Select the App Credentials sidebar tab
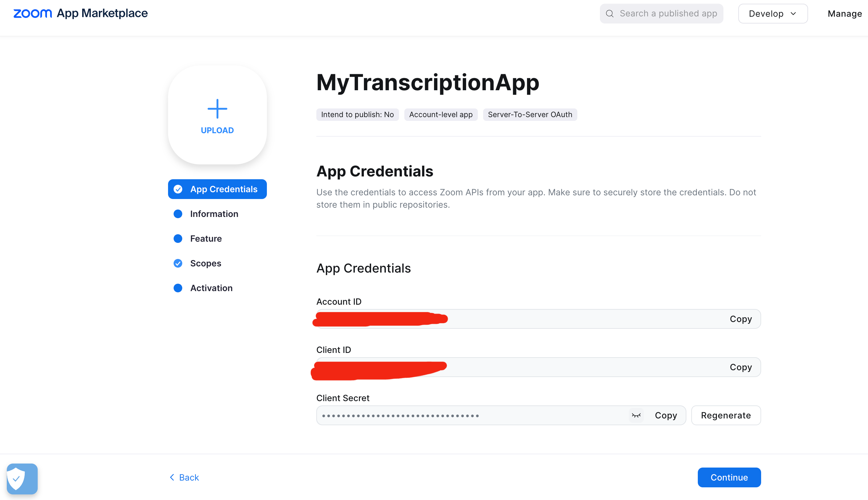868x500 pixels. click(217, 189)
